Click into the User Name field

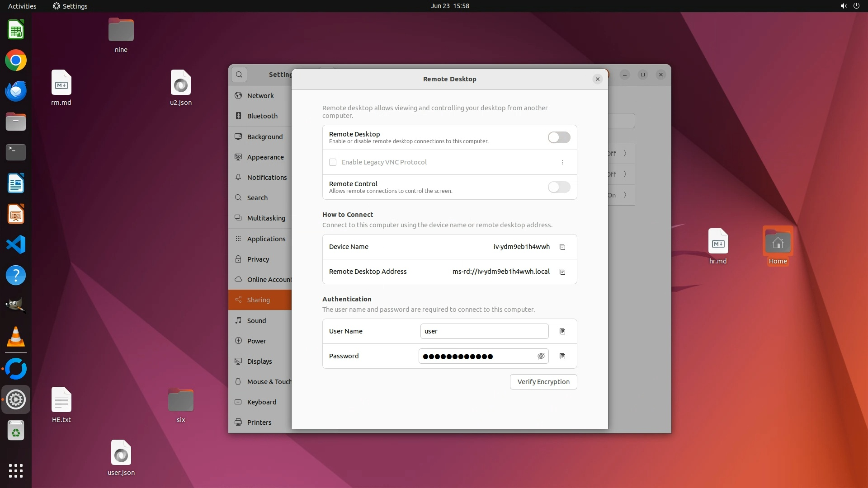tap(484, 331)
